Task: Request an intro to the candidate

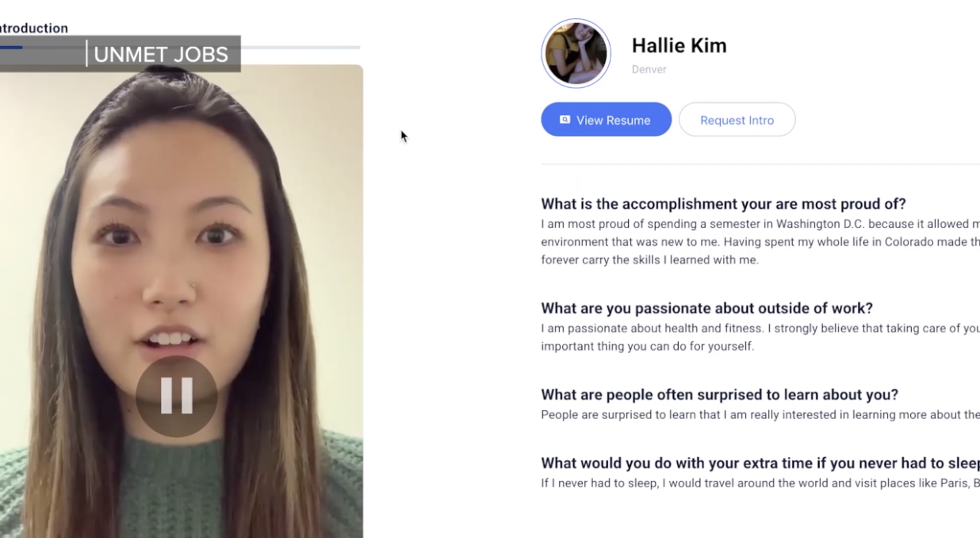Action: tap(737, 120)
